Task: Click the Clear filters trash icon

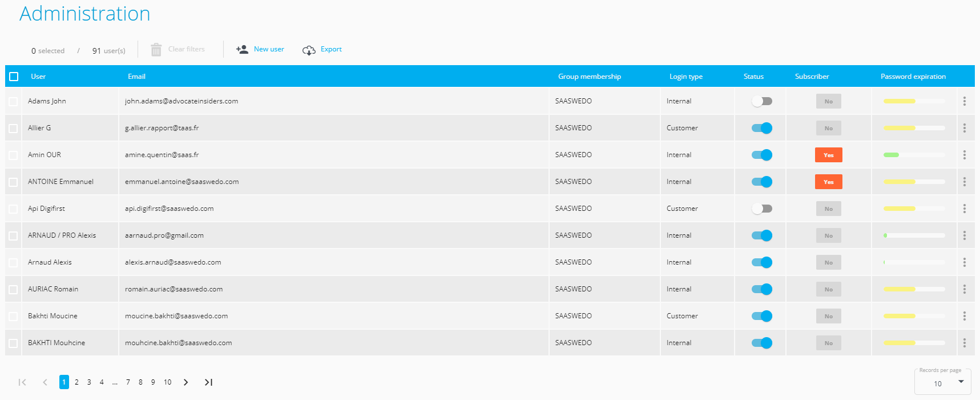Action: (156, 50)
